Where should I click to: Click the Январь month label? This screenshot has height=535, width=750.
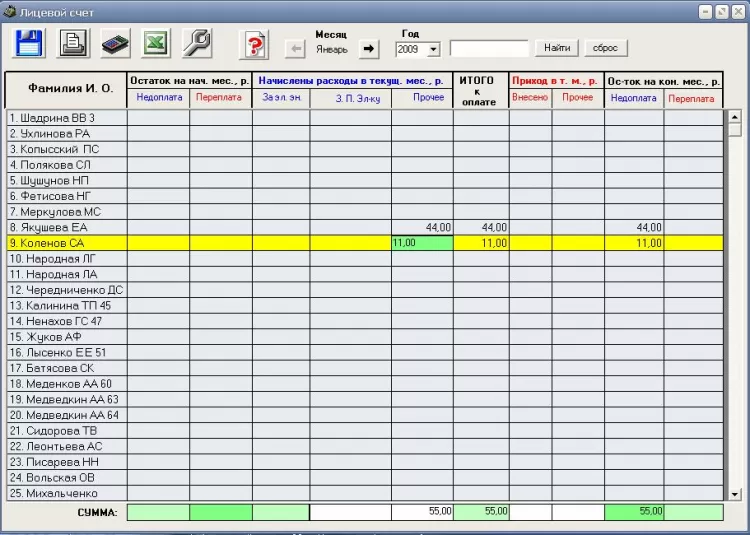pyautogui.click(x=331, y=50)
